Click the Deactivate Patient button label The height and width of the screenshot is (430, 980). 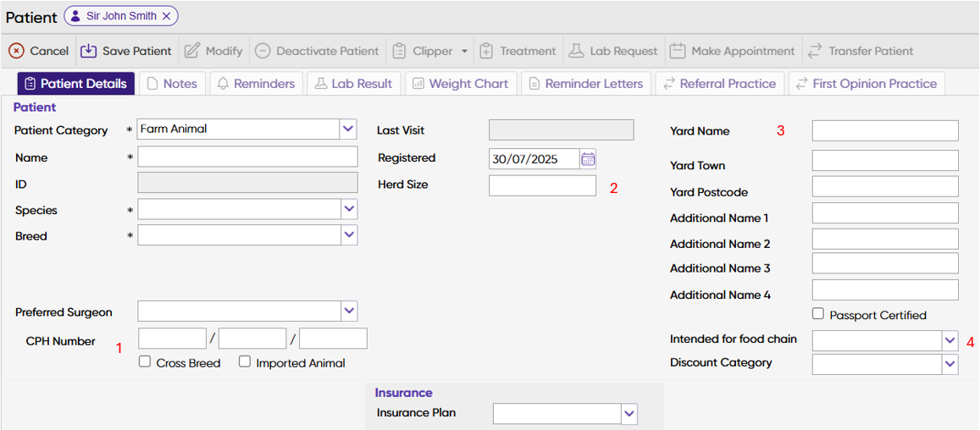[x=328, y=52]
